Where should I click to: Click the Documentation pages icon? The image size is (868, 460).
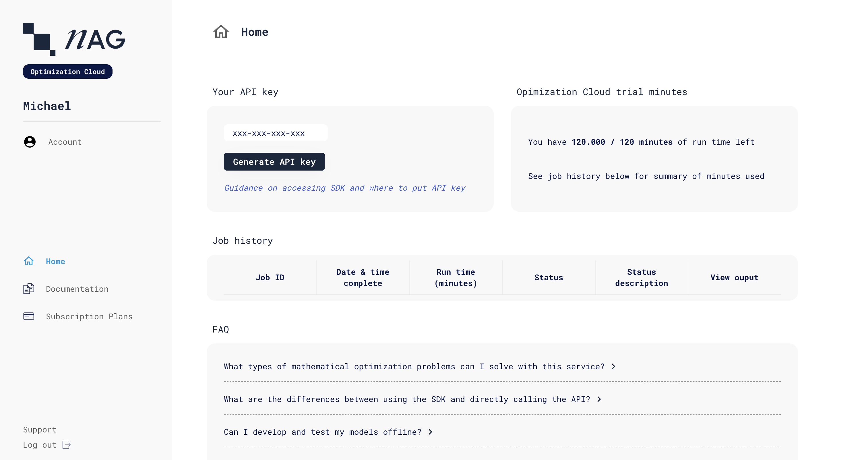[x=29, y=289]
